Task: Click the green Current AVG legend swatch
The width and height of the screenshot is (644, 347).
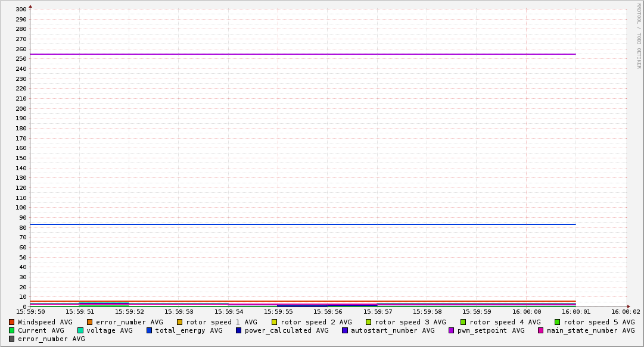Action: pyautogui.click(x=12, y=330)
